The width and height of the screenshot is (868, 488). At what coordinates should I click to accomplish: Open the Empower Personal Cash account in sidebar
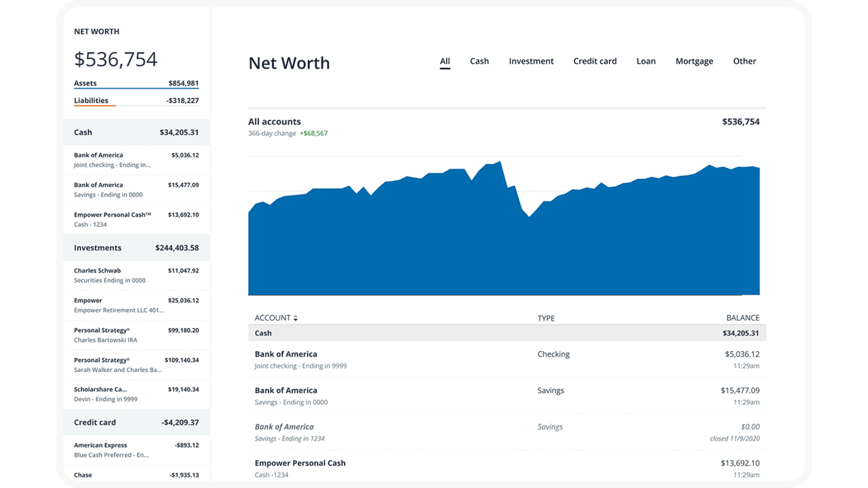[x=136, y=218]
